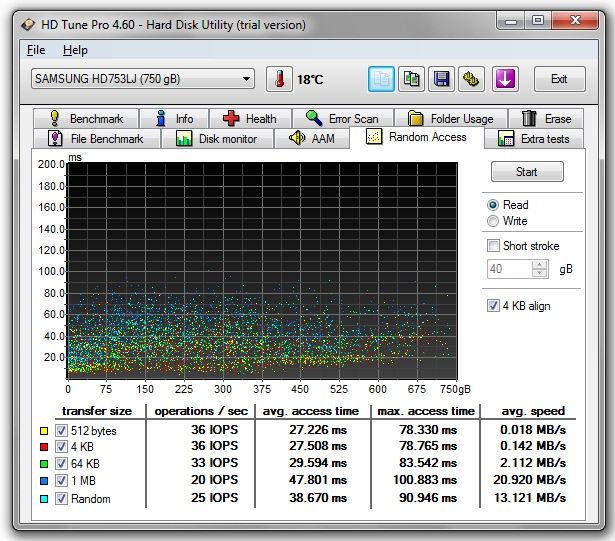Click the blue 1 MB color swatch
Image resolution: width=615 pixels, height=541 pixels.
[x=44, y=481]
